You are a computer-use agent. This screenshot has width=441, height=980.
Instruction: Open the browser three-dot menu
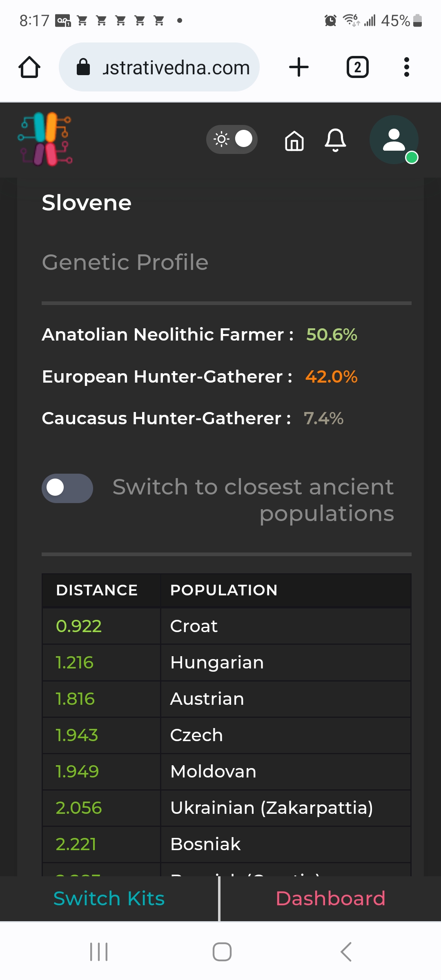coord(406,67)
